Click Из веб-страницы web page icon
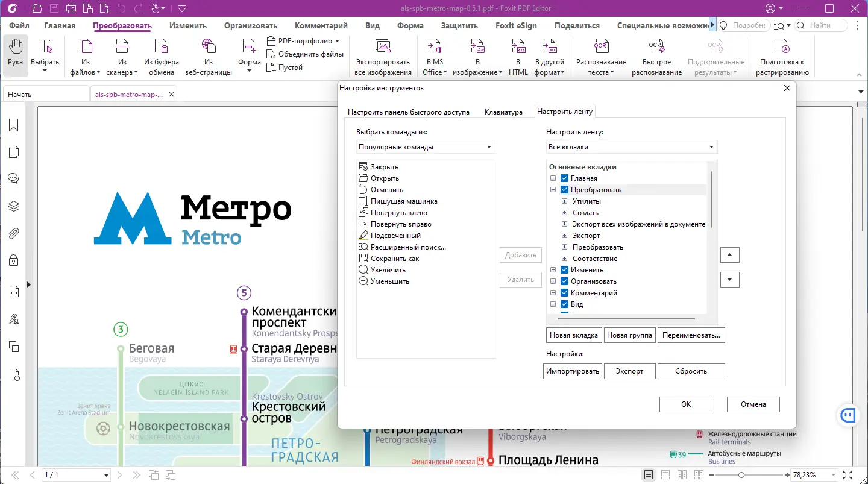The width and height of the screenshot is (868, 484). pos(209,47)
